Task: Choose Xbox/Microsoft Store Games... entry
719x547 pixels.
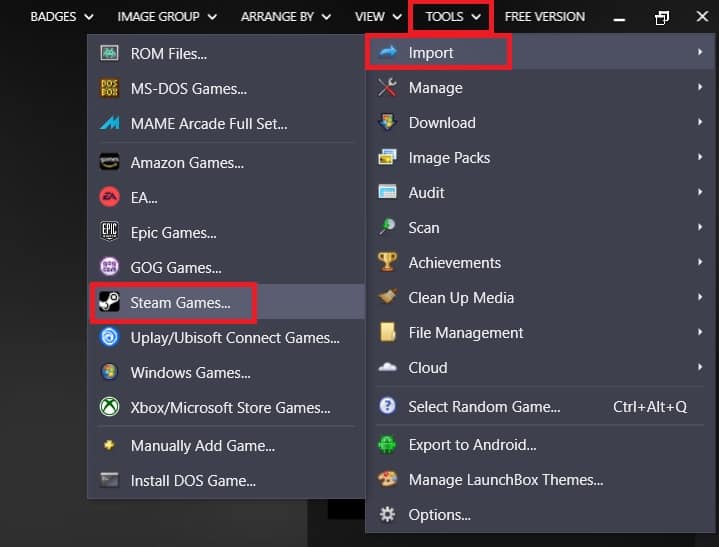Action: click(x=227, y=407)
